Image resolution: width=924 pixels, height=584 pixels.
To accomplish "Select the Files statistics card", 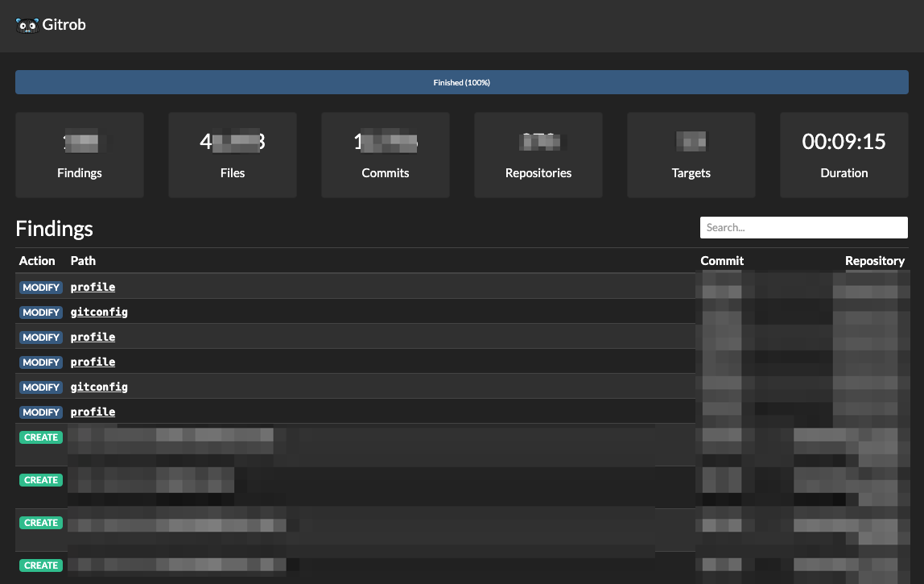I will click(232, 155).
